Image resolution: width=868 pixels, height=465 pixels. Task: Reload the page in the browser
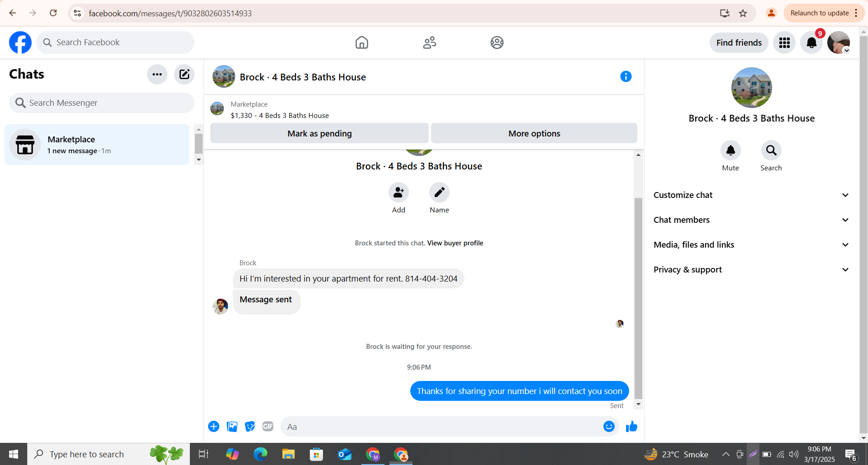tap(53, 13)
